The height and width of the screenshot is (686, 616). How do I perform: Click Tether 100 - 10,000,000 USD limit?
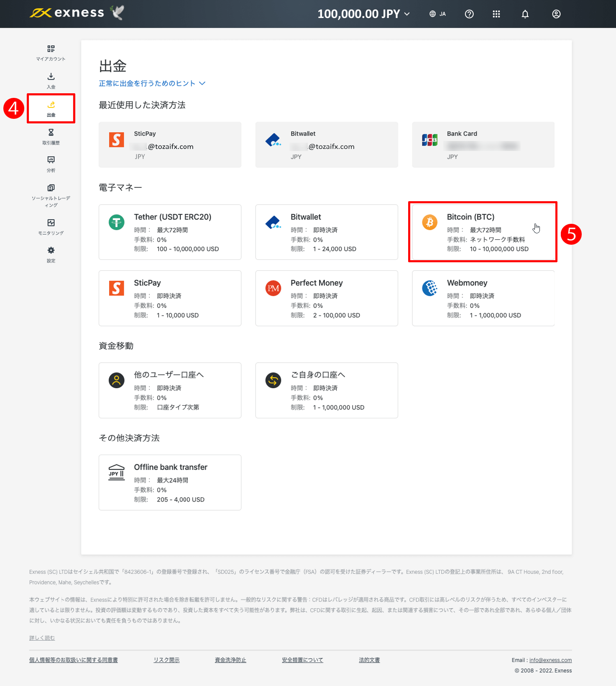pos(188,249)
